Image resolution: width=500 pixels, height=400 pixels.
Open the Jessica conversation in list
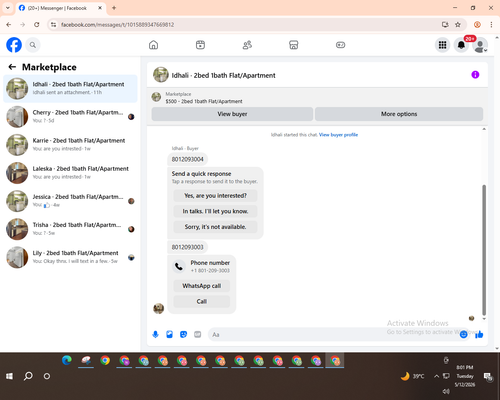[70, 201]
